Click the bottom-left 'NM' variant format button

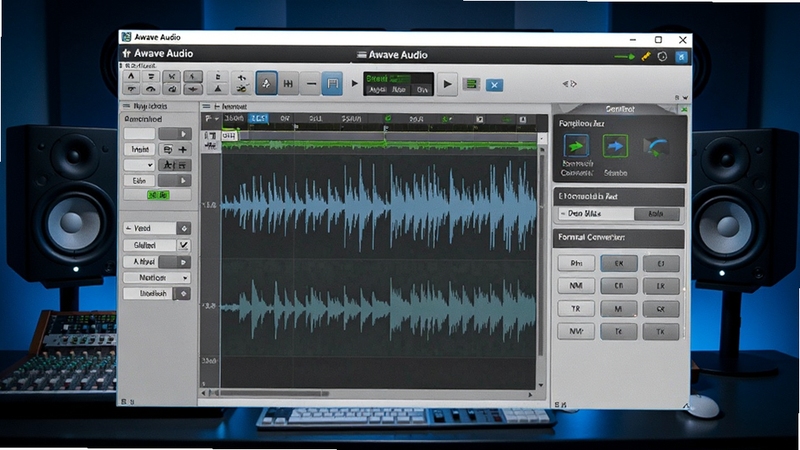tap(576, 331)
